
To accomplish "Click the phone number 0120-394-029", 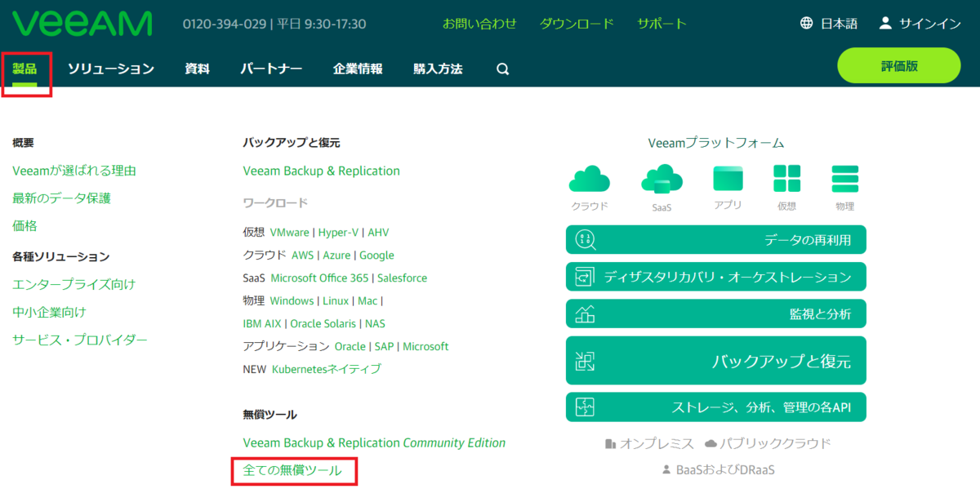I will pyautogui.click(x=226, y=24).
